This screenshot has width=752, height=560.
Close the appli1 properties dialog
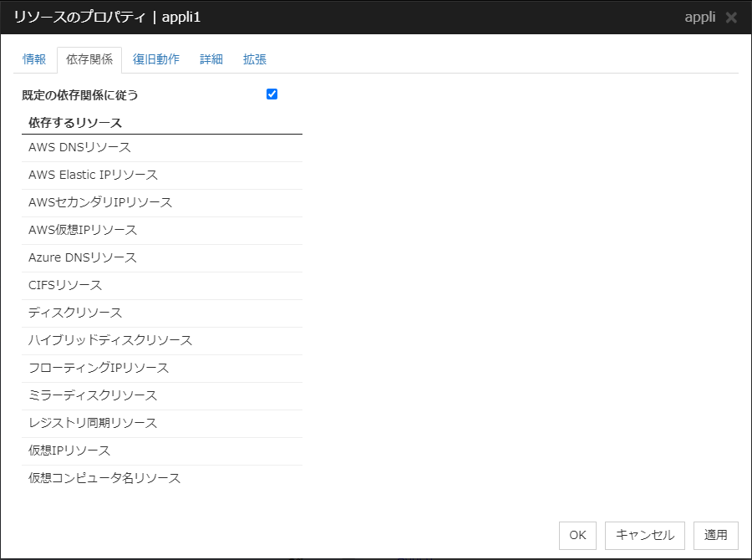tap(733, 17)
